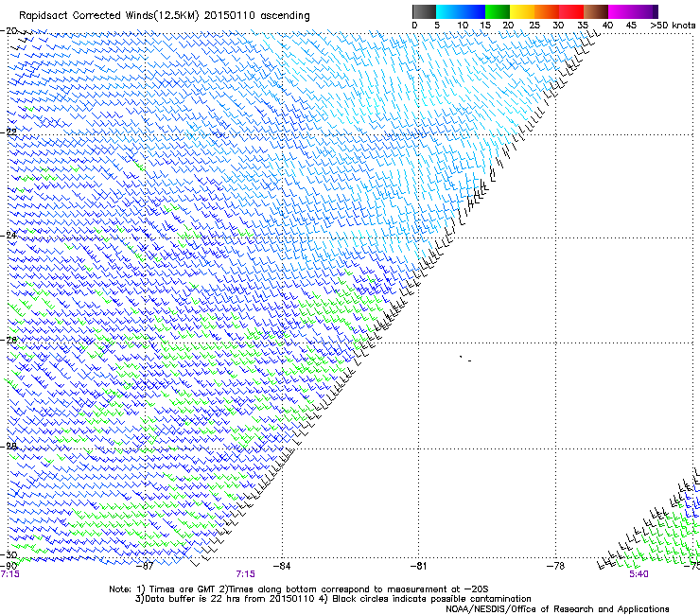Click the note "Times along bottom correspond to measurement"
The height and width of the screenshot is (615, 700).
click(341, 589)
